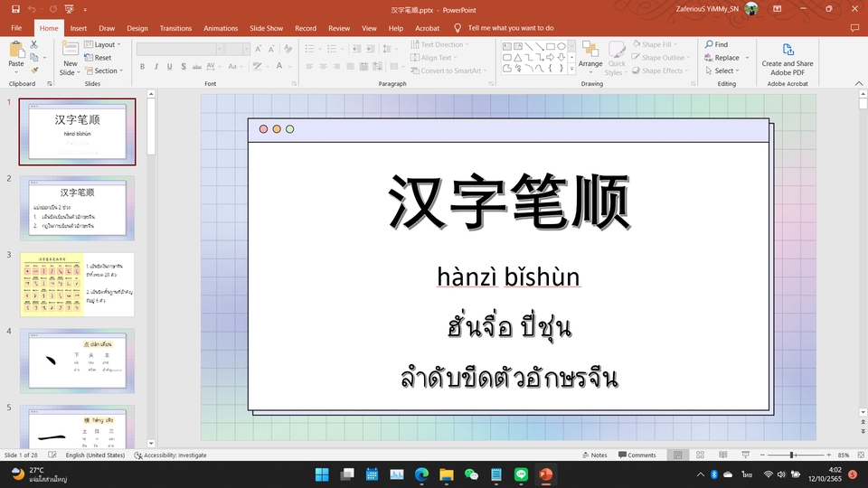Switch to the Slide Show tab

click(266, 28)
